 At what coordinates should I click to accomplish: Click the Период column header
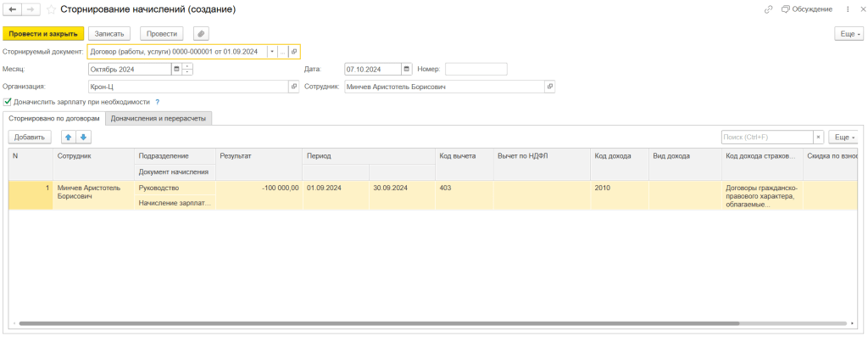(x=369, y=156)
